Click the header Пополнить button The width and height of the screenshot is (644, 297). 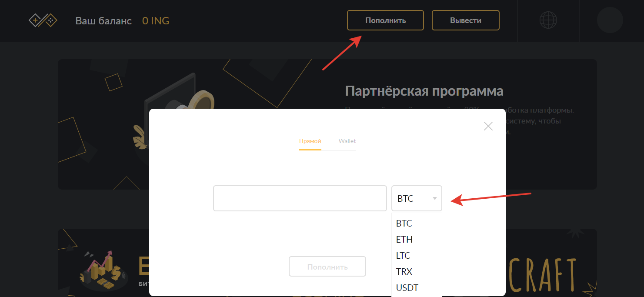[x=385, y=20]
